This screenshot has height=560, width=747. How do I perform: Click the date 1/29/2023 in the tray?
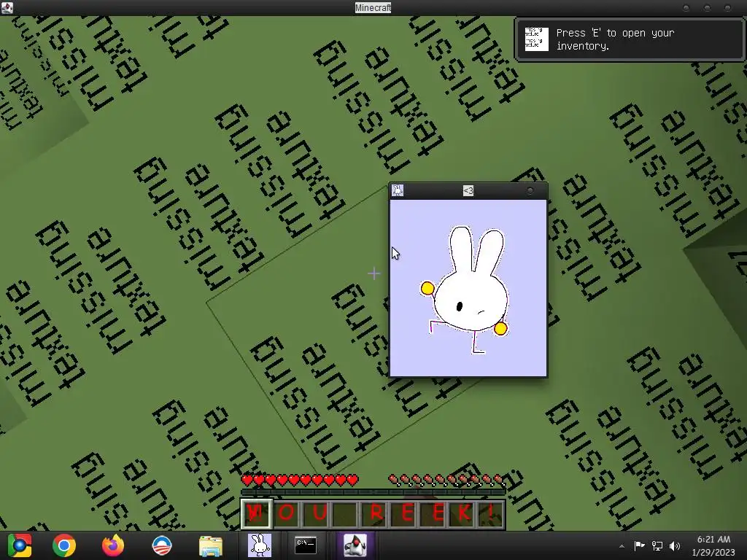(713, 553)
